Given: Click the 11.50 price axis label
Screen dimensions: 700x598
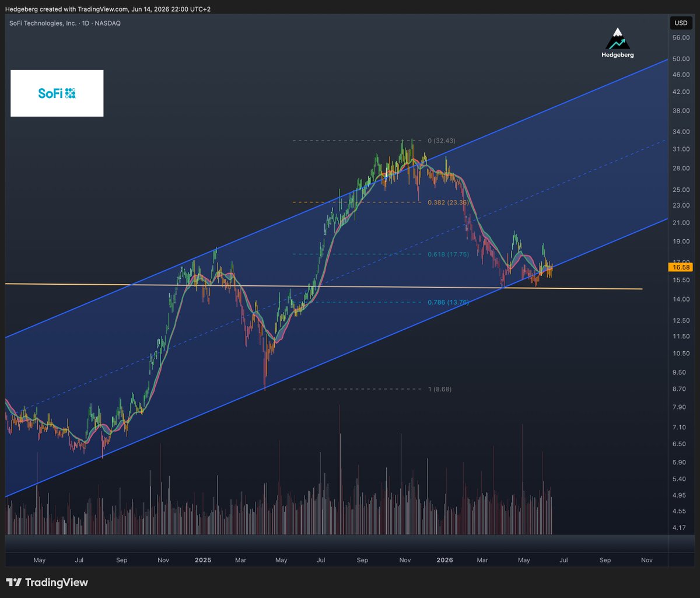Looking at the screenshot, I should [x=681, y=336].
